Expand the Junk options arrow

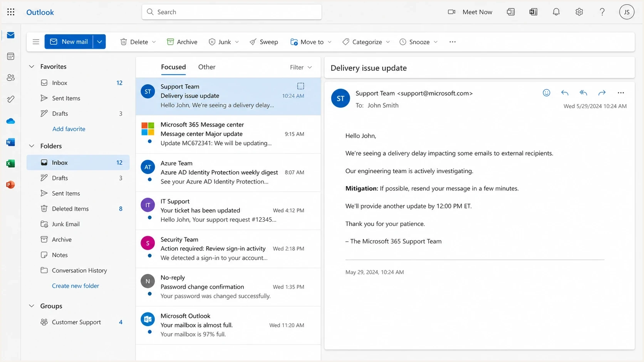237,42
